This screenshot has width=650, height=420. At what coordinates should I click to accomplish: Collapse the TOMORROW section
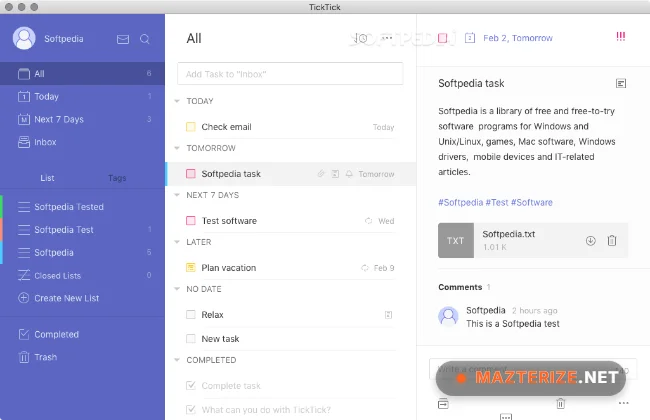[177, 148]
